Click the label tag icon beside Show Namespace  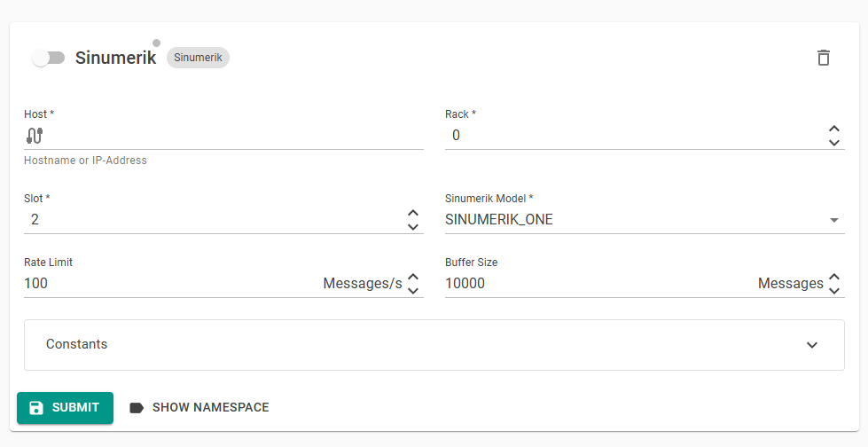pyautogui.click(x=137, y=408)
